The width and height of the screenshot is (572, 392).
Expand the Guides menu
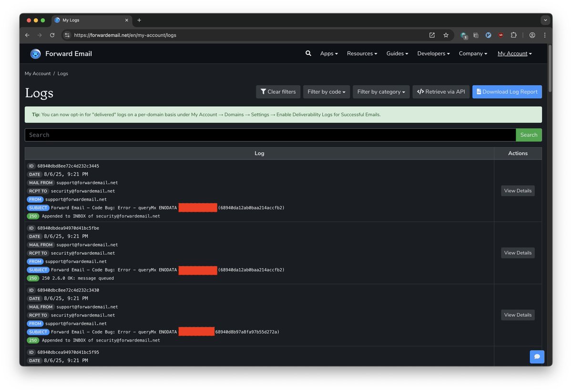397,54
